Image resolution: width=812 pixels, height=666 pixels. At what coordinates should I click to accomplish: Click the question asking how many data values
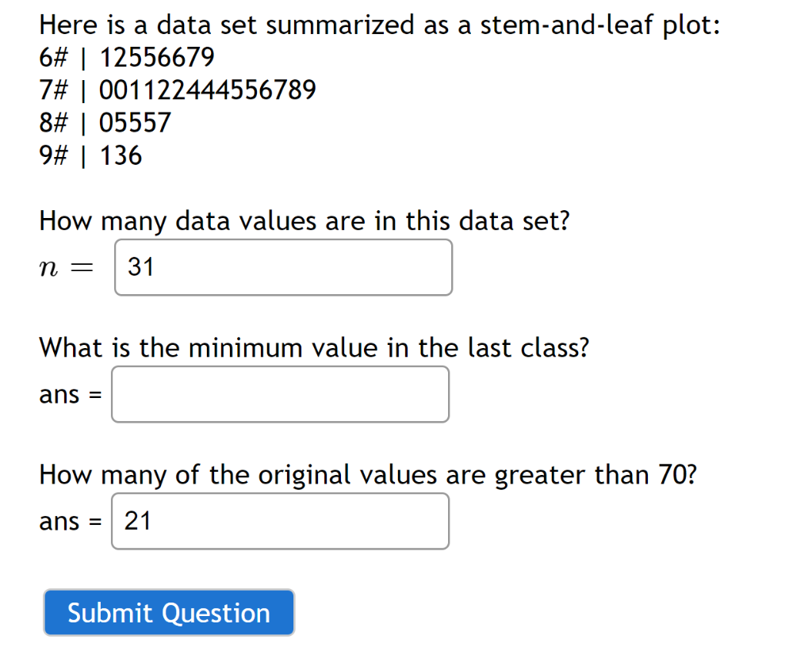304,221
